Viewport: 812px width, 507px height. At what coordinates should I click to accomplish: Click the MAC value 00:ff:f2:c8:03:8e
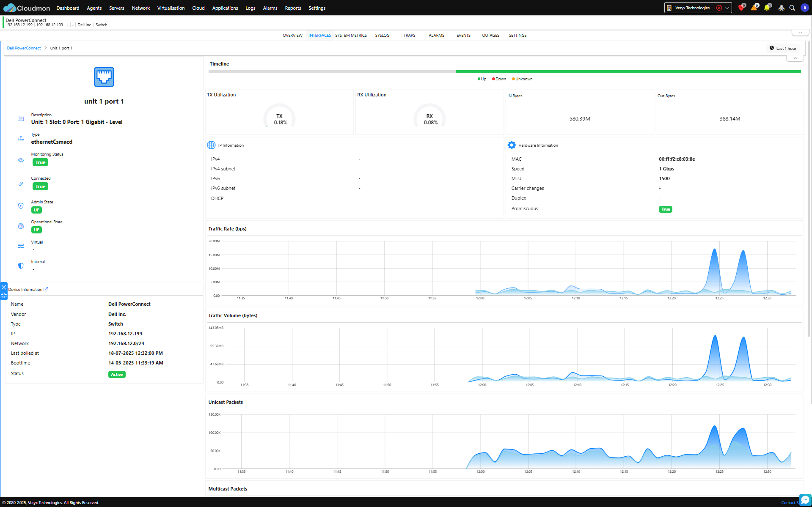(x=677, y=159)
